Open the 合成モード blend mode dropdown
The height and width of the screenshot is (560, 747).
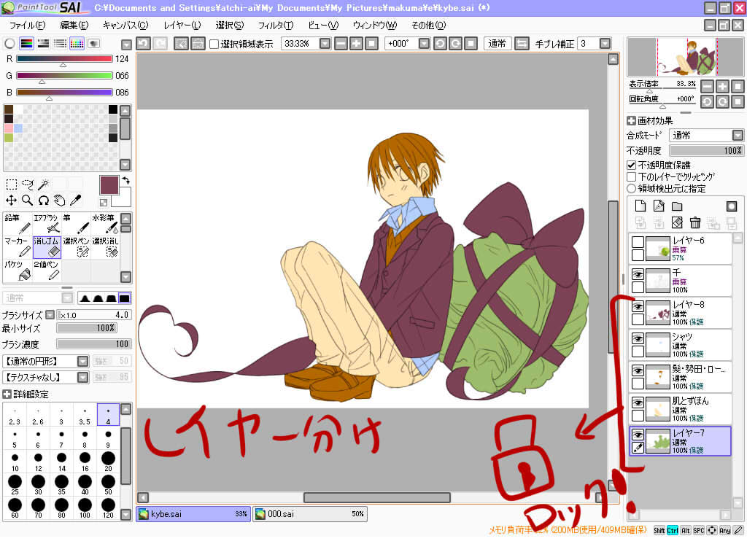tap(738, 135)
